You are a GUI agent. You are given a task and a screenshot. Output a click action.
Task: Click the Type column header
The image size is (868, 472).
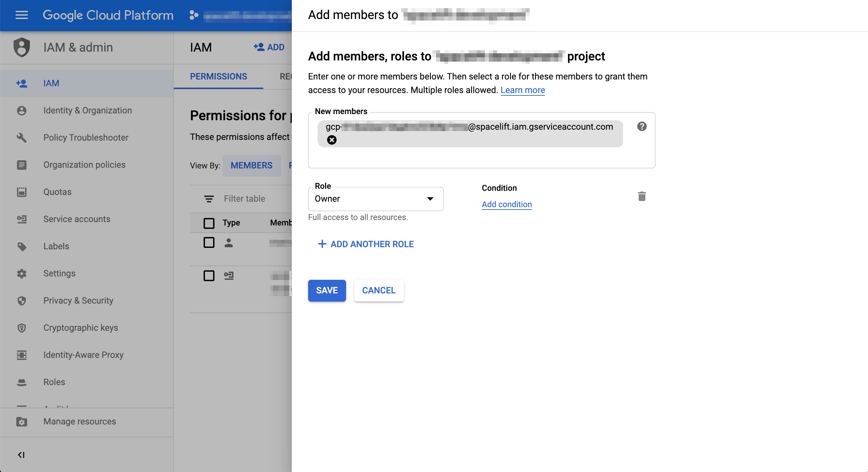tap(231, 223)
